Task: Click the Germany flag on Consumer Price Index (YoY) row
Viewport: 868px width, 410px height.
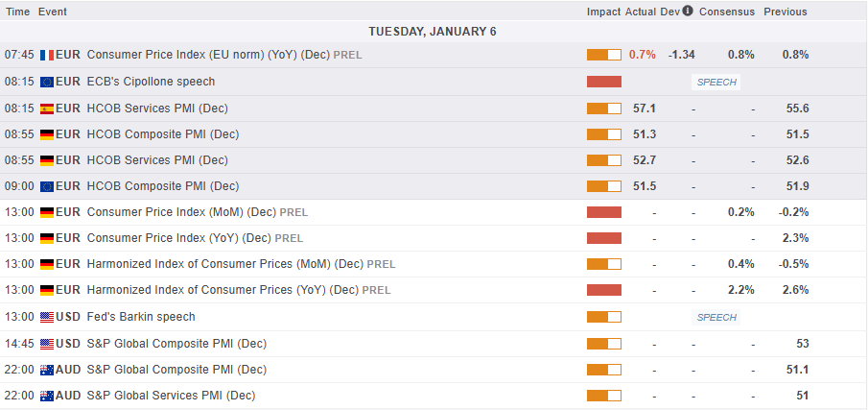Action: (46, 238)
